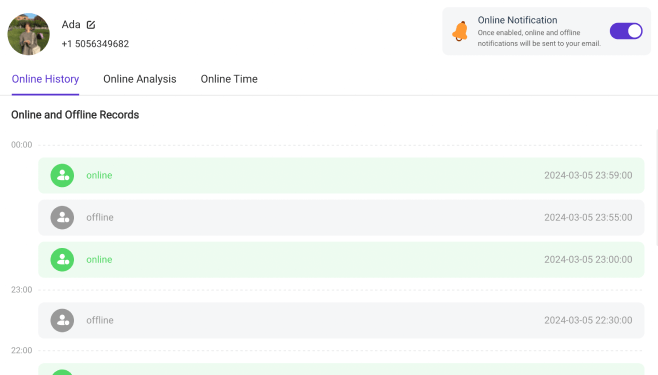Click the orange notification bell icon
The image size is (658, 375).
click(x=460, y=31)
